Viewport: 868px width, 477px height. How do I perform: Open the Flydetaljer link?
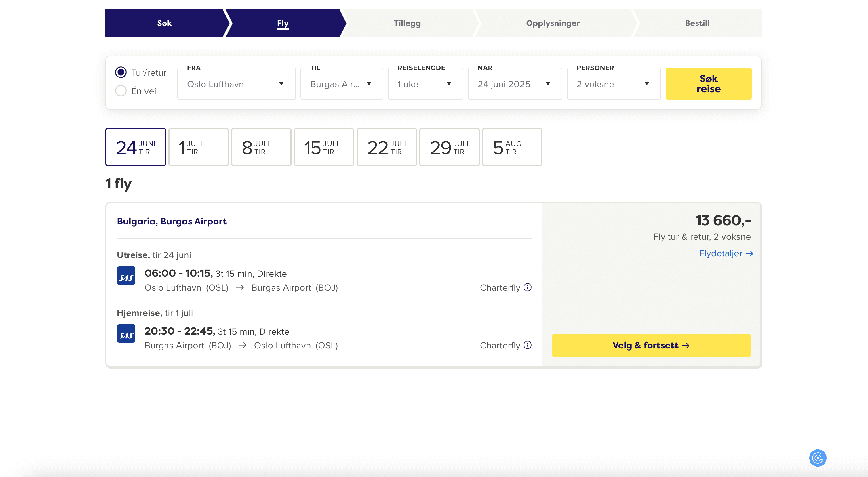(x=726, y=254)
